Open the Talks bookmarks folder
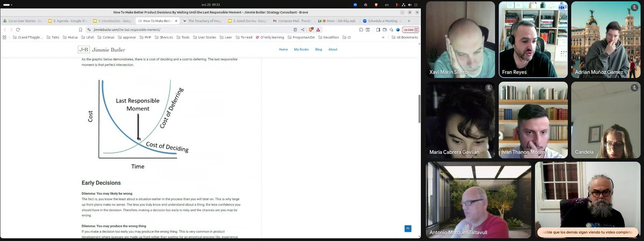644x241 pixels. (53, 38)
